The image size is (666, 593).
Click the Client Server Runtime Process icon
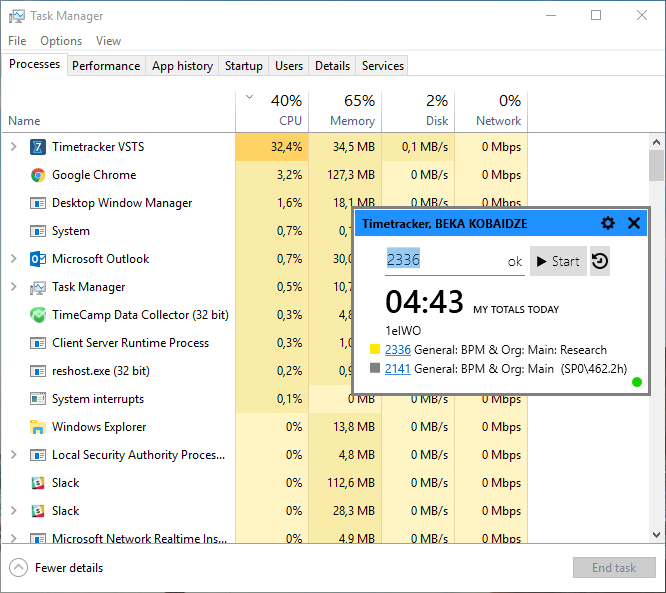(38, 343)
